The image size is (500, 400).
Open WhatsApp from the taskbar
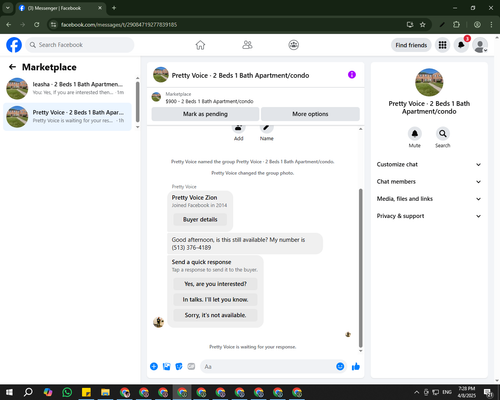coord(67,392)
